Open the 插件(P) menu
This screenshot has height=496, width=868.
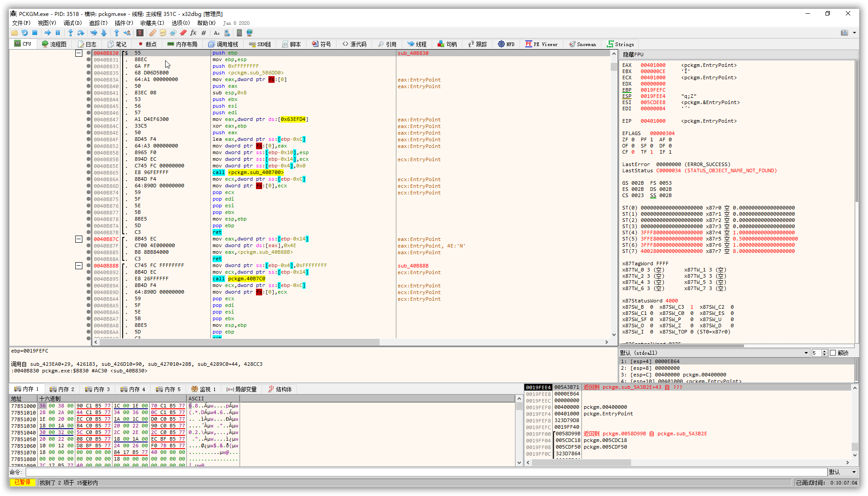click(x=124, y=23)
